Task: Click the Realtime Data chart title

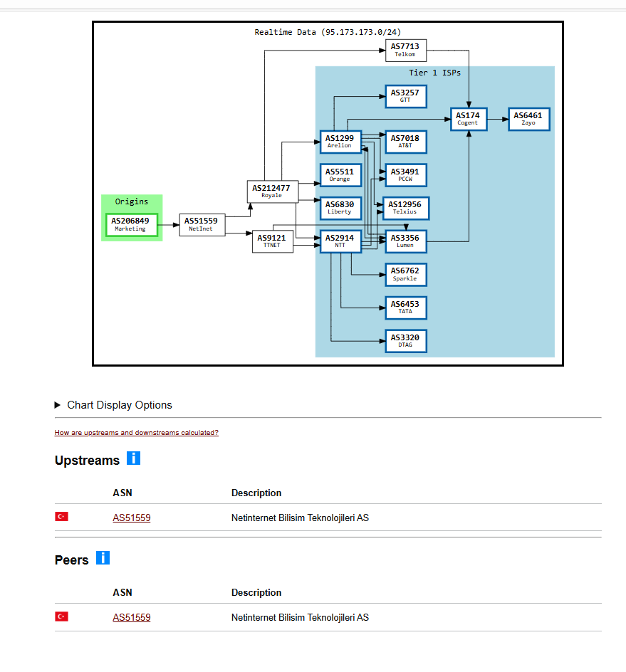Action: [x=328, y=32]
